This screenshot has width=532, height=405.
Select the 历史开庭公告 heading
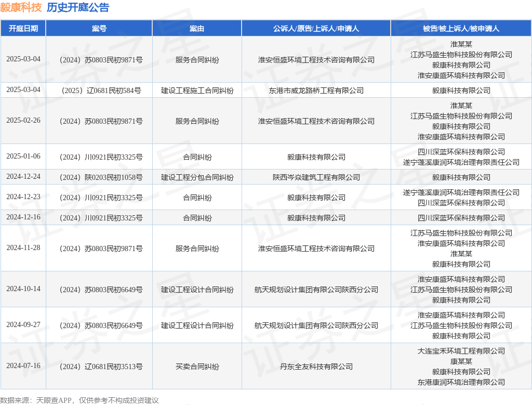click(78, 7)
